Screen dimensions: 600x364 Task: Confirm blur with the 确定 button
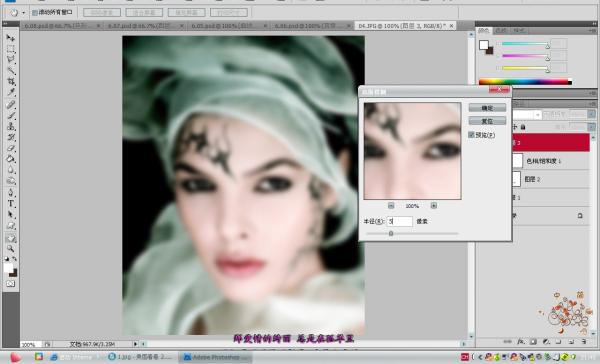pos(487,108)
